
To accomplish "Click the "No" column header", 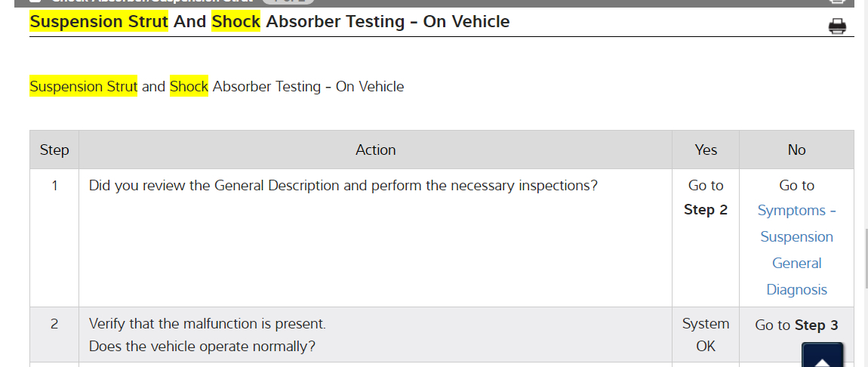I will click(x=796, y=150).
